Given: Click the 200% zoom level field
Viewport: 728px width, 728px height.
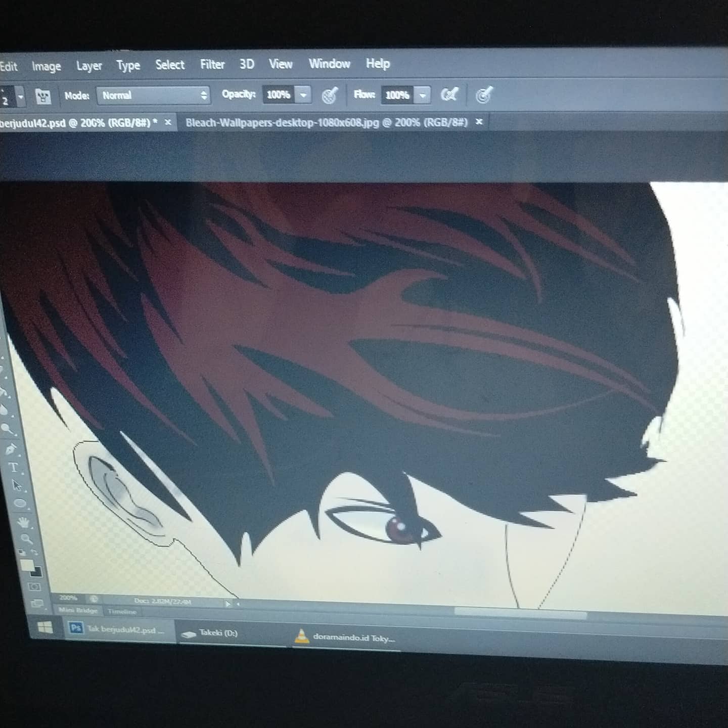Looking at the screenshot, I should click(69, 598).
